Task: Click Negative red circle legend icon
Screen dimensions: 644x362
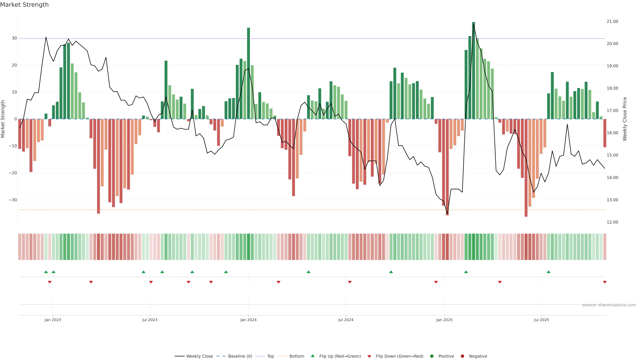Action: coord(462,356)
